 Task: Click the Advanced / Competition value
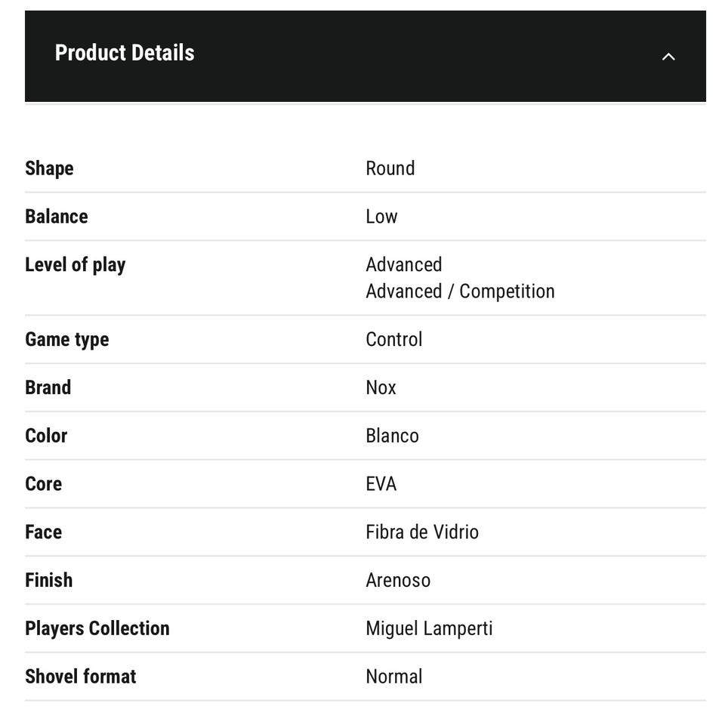[460, 291]
